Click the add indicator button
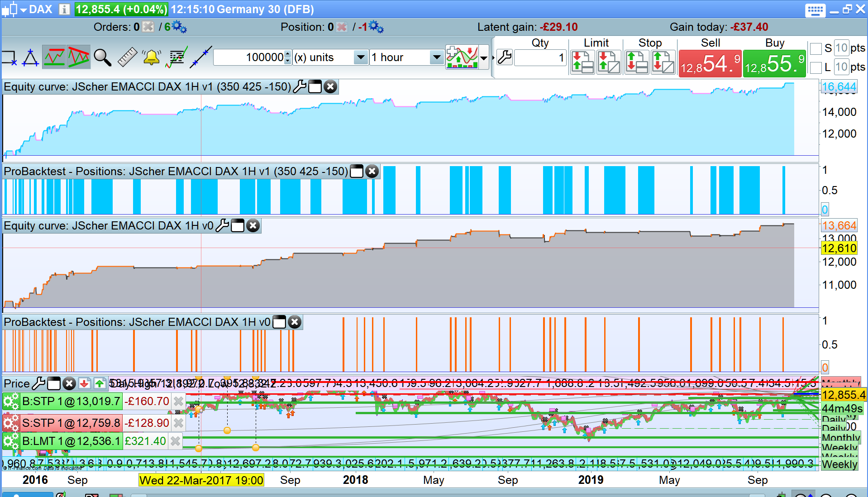Screen dimensions: 868x497 [462, 57]
